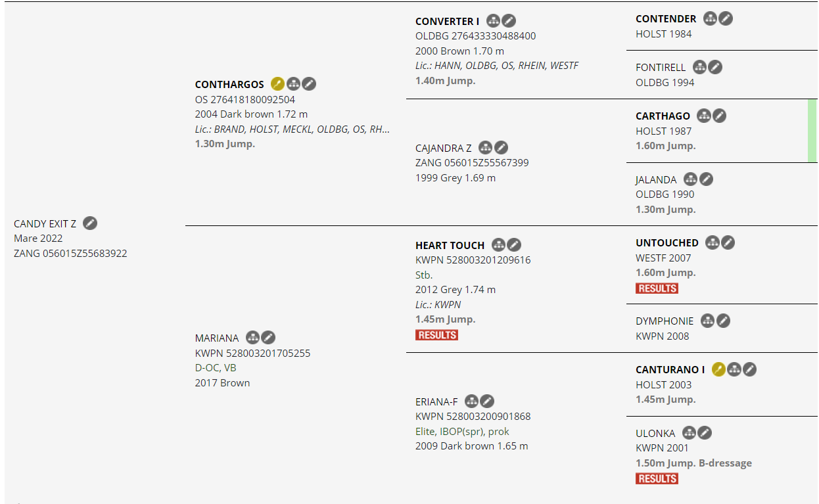Click the pencil icon next to ULONKA

[x=705, y=433]
